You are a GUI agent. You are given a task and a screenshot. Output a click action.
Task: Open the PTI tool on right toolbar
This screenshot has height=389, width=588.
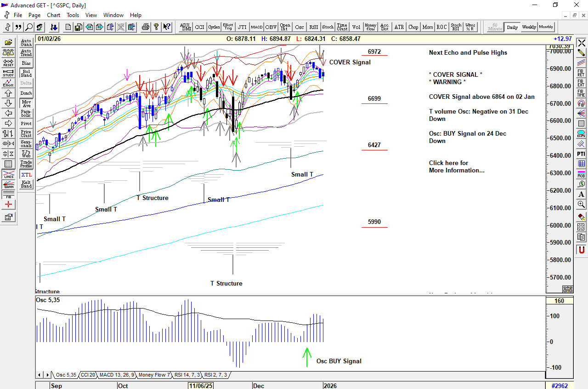pyautogui.click(x=581, y=154)
